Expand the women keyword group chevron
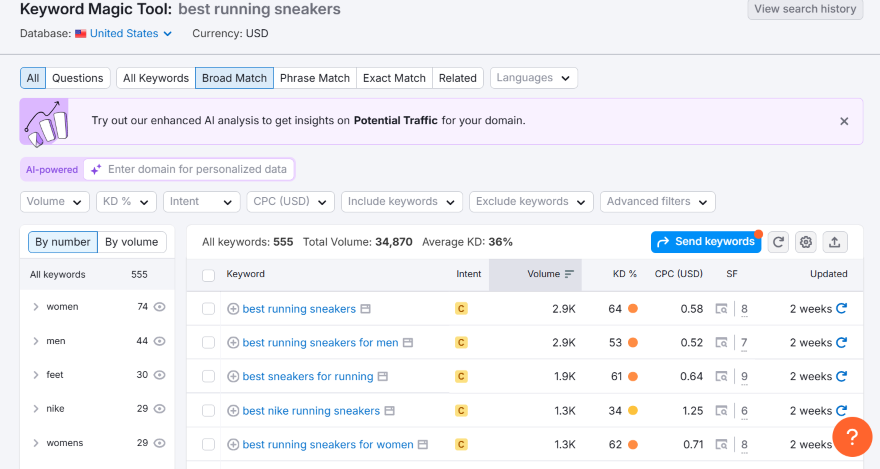This screenshot has width=880, height=469. tap(35, 307)
